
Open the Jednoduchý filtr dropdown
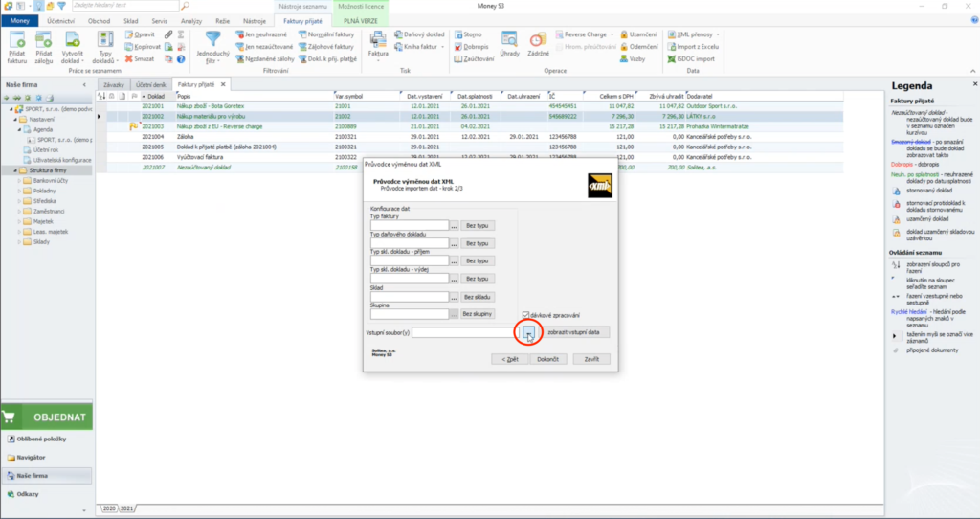213,48
